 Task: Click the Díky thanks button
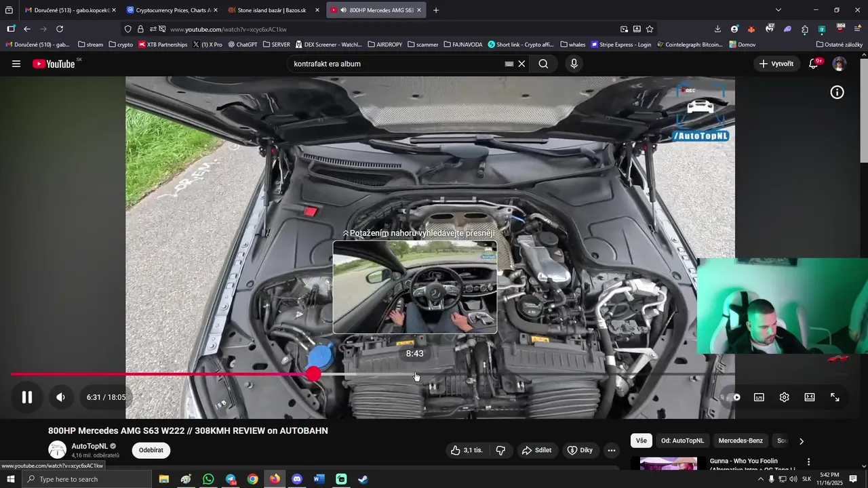coord(580,450)
